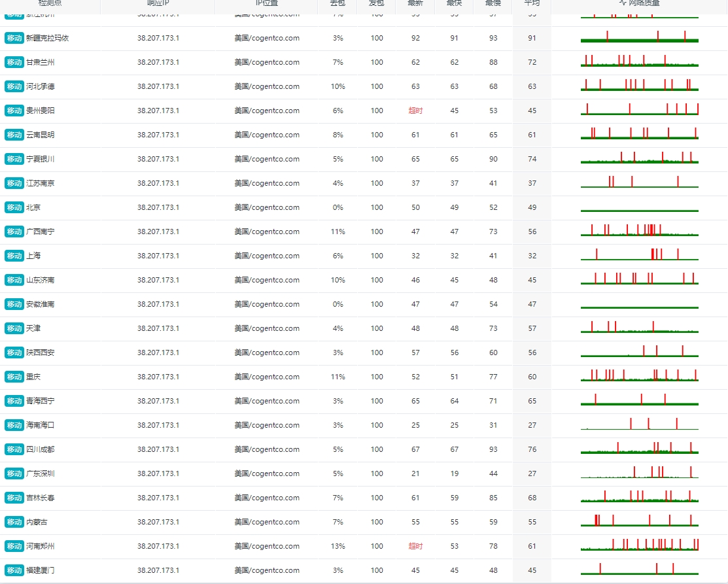Open the network quality chart for 广西南宁

pos(639,230)
